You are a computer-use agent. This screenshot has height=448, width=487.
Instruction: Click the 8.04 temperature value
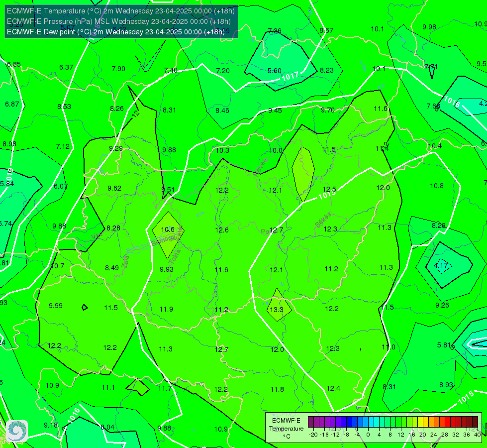click(x=107, y=427)
